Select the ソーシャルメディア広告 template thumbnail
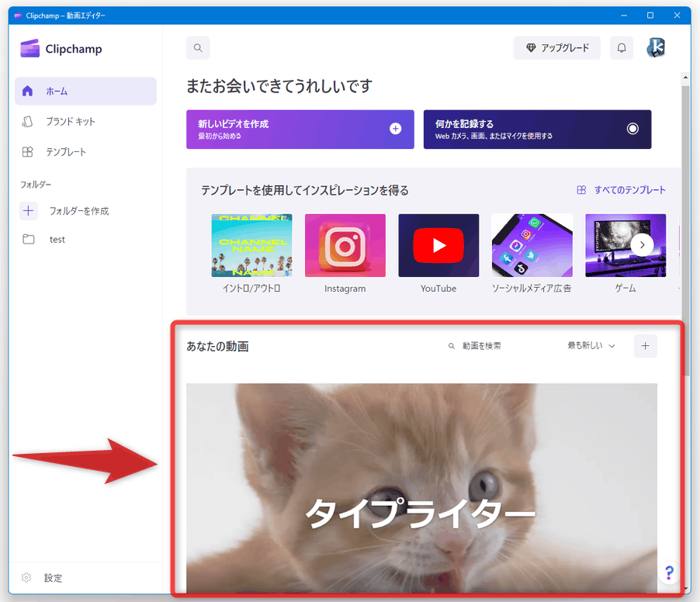Image resolution: width=700 pixels, height=602 pixels. point(532,245)
